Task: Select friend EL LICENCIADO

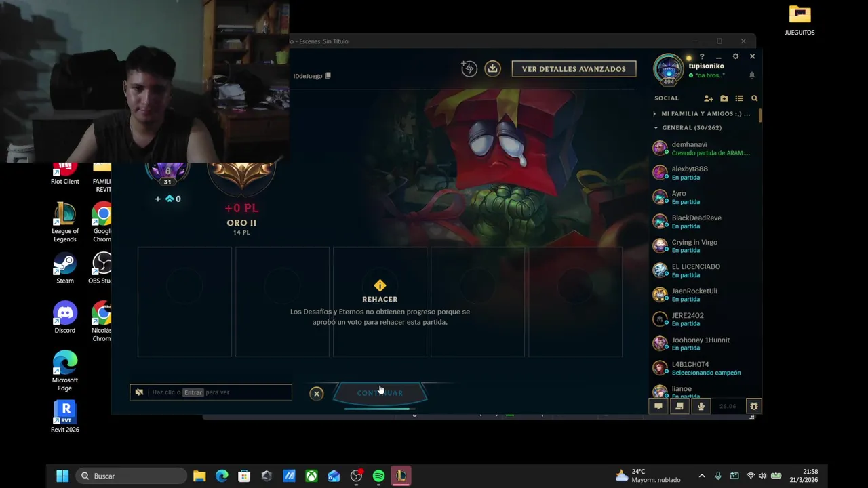Action: click(x=704, y=270)
